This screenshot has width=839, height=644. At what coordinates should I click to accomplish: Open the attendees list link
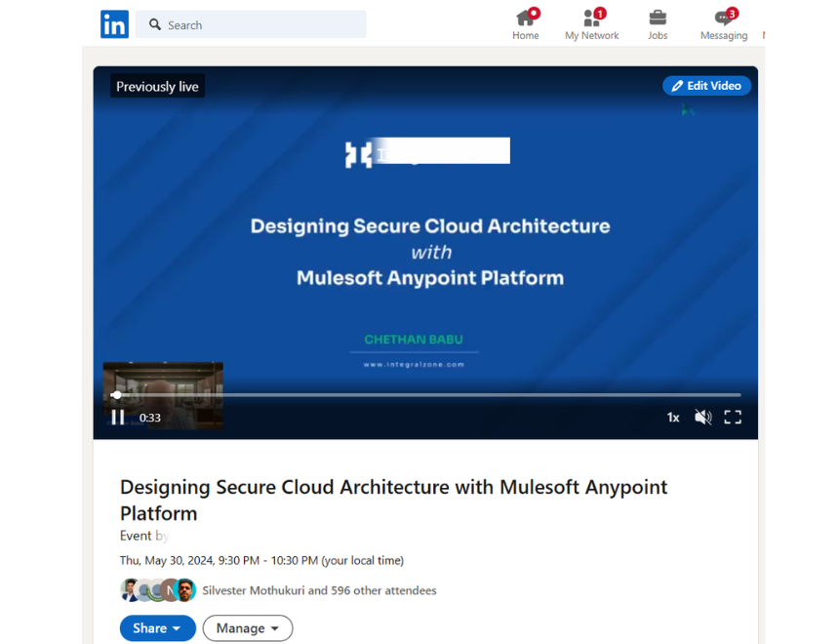coord(319,590)
